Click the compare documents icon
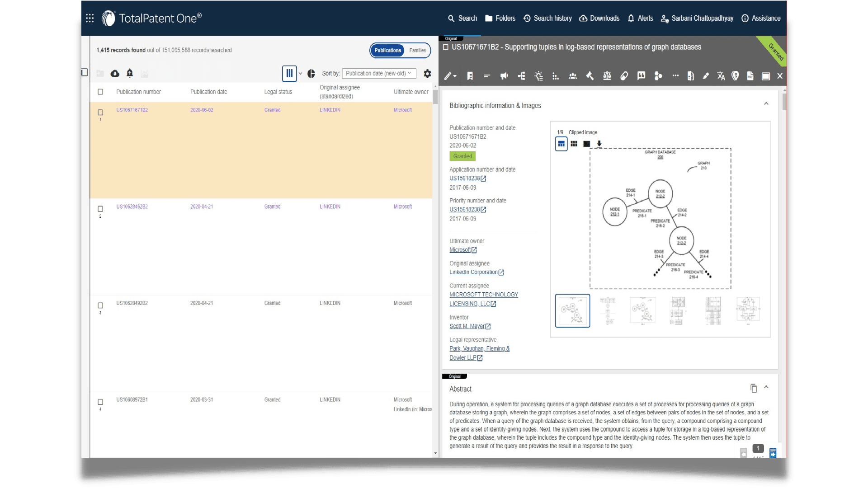Screen dimensions: 868x488 click(691, 76)
